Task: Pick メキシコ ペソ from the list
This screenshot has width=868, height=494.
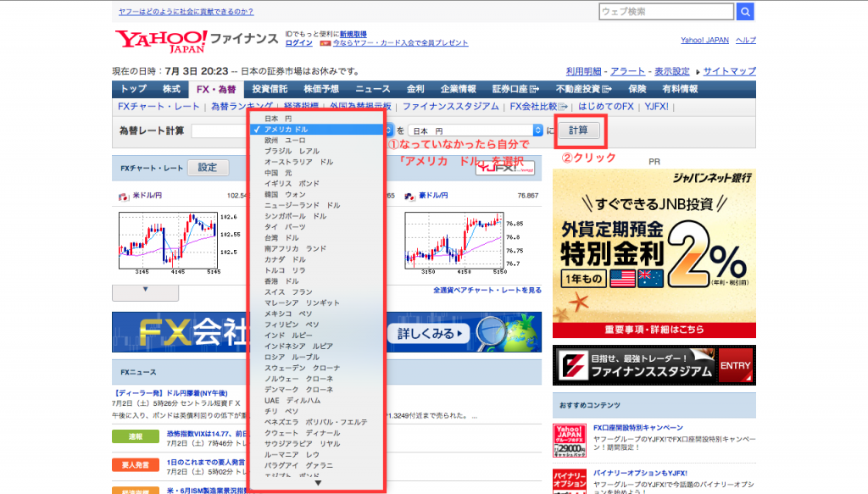Action: coord(317,314)
